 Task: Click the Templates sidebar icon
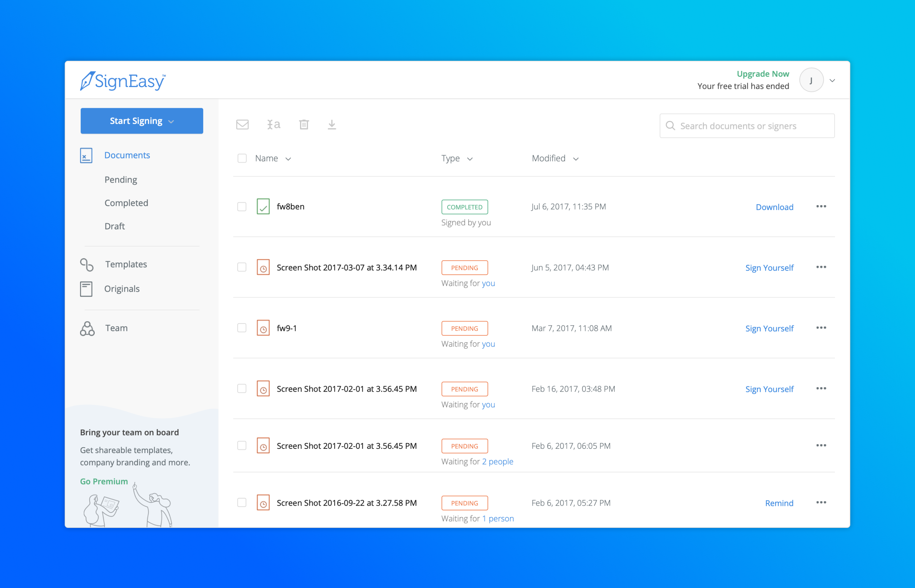pyautogui.click(x=87, y=264)
